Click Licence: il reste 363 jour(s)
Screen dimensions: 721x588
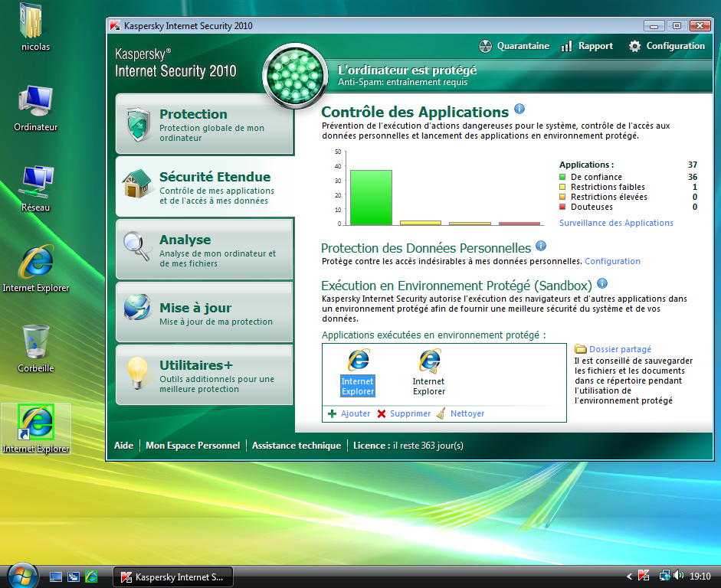(x=408, y=445)
